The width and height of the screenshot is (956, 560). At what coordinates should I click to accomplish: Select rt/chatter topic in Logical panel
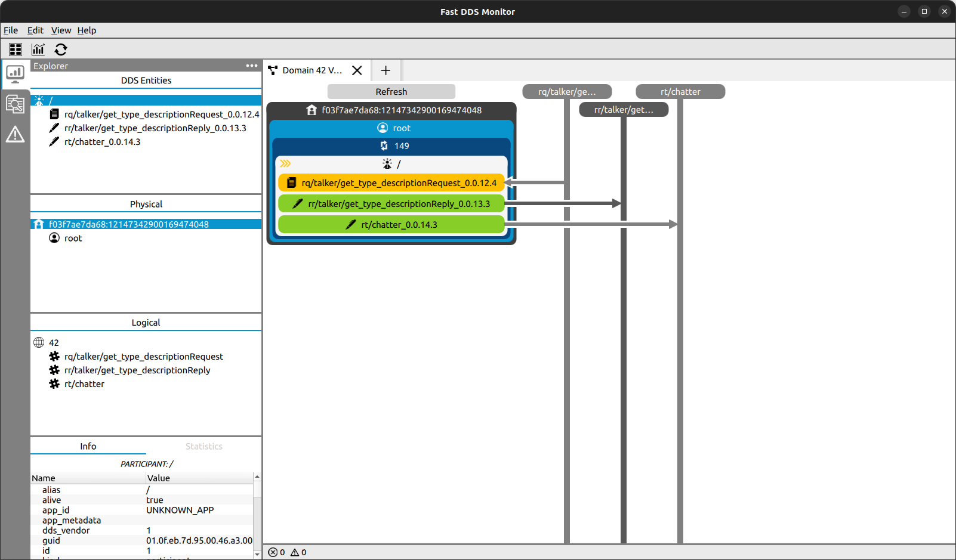click(x=84, y=383)
